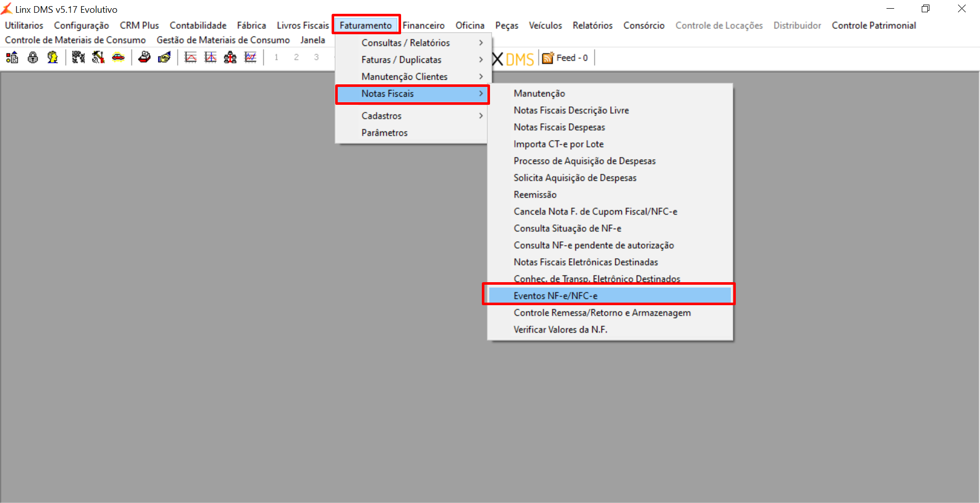The width and height of the screenshot is (980, 503).
Task: Expand Faturas / Duplicatas submenu
Action: pos(413,60)
